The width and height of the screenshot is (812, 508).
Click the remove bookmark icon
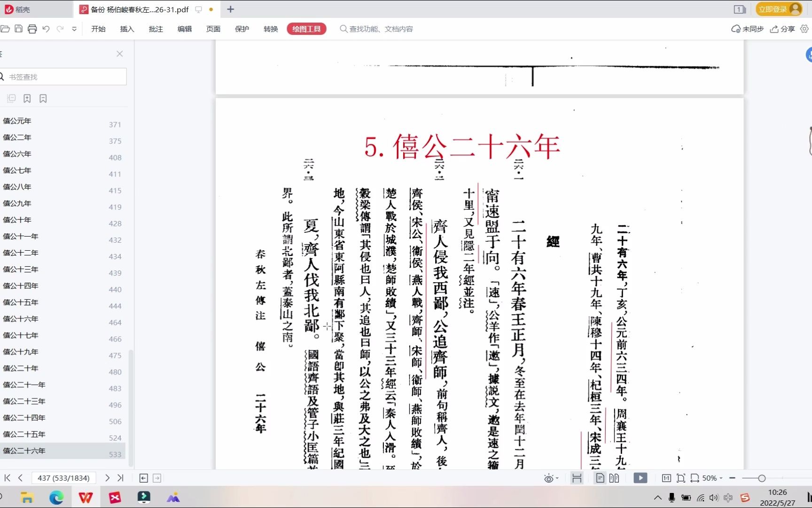[43, 98]
